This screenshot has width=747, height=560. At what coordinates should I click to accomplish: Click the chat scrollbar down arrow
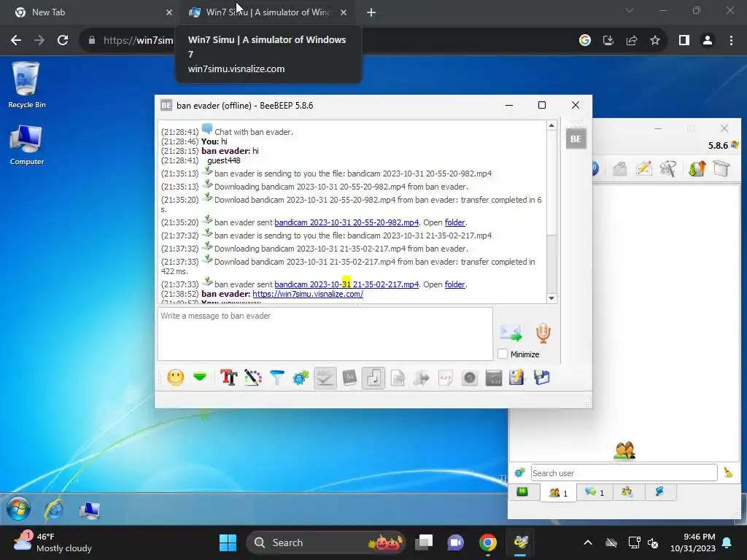tap(551, 298)
